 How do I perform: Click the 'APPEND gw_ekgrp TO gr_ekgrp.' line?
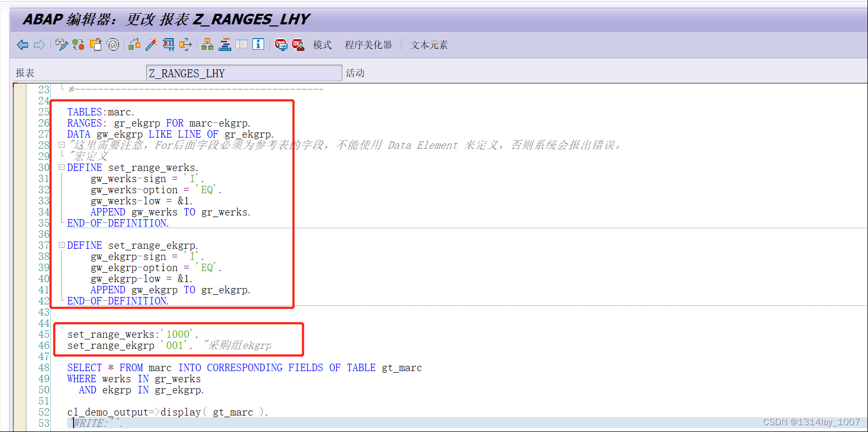170,290
